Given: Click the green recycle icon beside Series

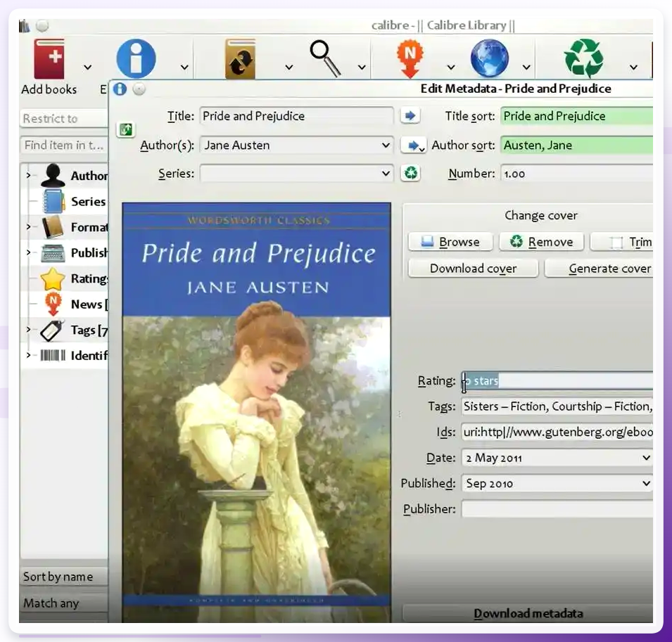Looking at the screenshot, I should tap(410, 174).
